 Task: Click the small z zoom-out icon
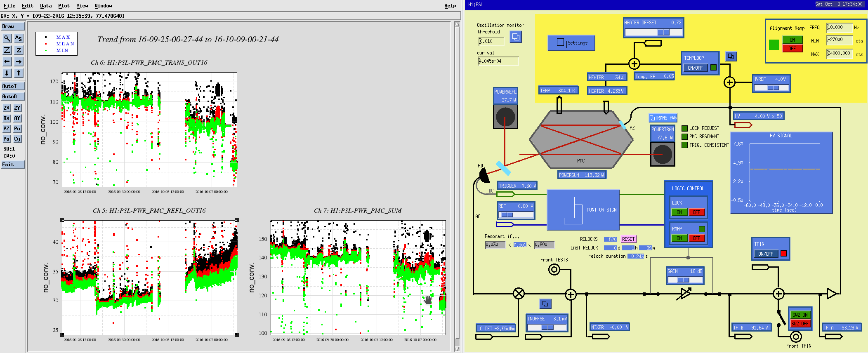(19, 50)
